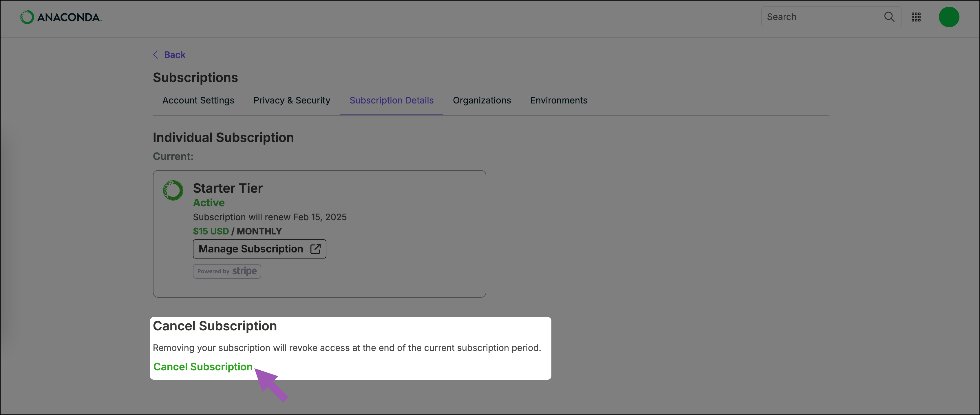
Task: Click the Cancel Subscription section heading
Action: [x=215, y=326]
